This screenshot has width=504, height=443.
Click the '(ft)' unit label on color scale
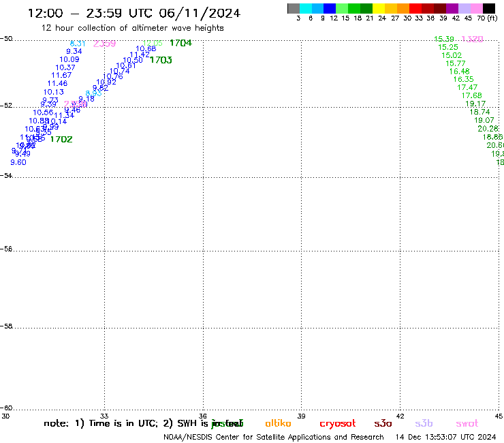click(x=492, y=18)
